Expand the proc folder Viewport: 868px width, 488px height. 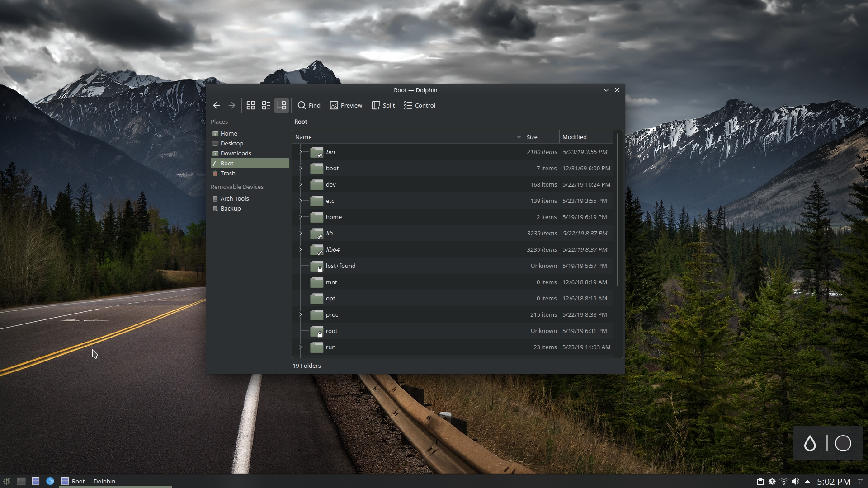click(300, 314)
